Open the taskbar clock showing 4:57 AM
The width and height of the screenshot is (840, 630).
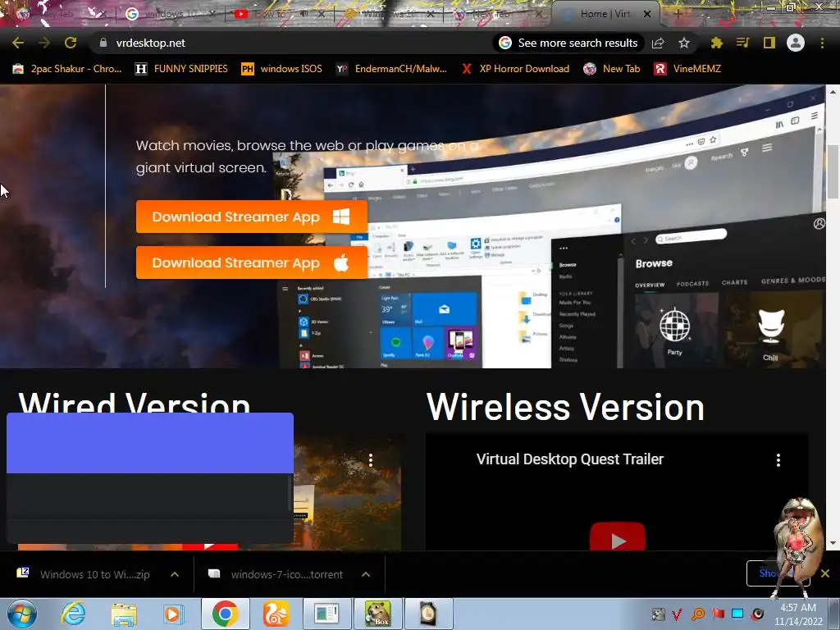tap(797, 614)
